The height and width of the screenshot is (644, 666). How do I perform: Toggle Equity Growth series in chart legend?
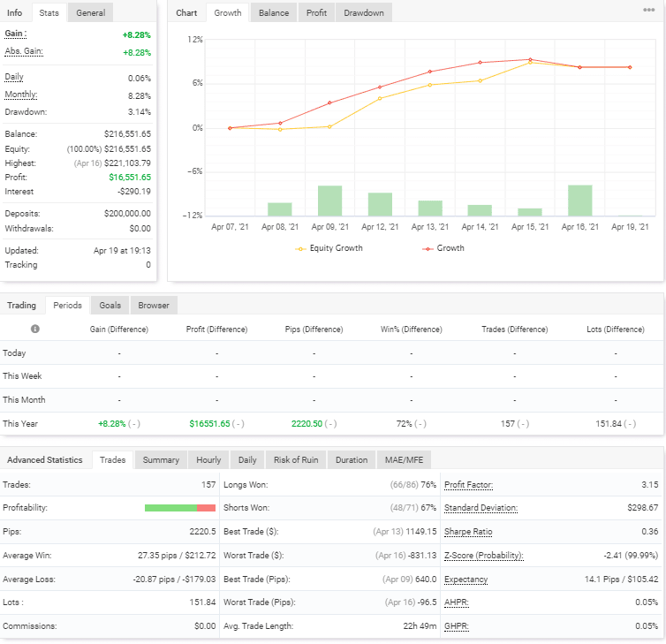330,248
